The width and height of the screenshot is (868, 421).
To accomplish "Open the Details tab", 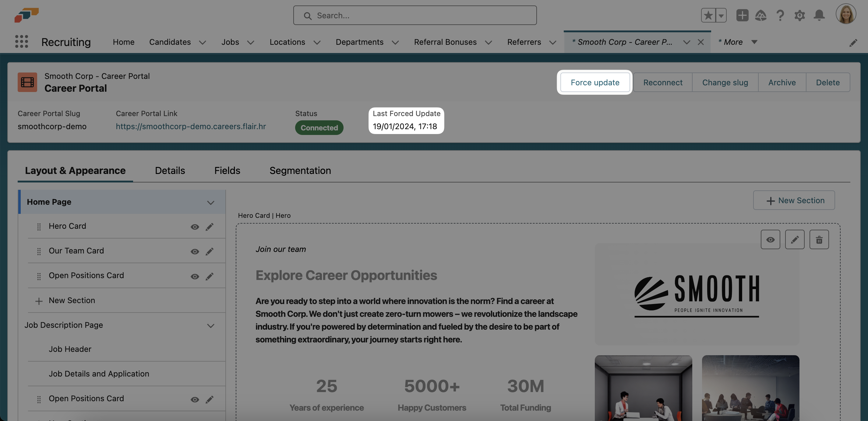I will pos(170,171).
